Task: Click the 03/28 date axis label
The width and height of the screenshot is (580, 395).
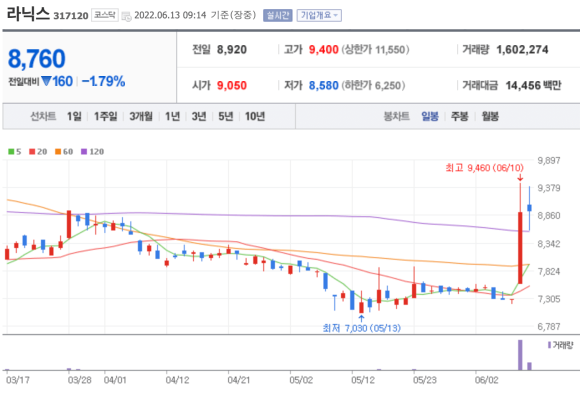Action: (x=80, y=380)
